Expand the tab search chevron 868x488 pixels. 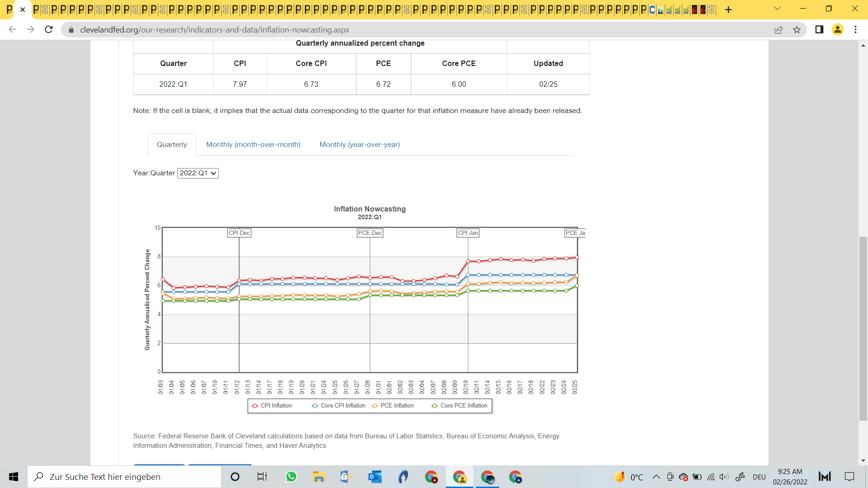point(777,9)
